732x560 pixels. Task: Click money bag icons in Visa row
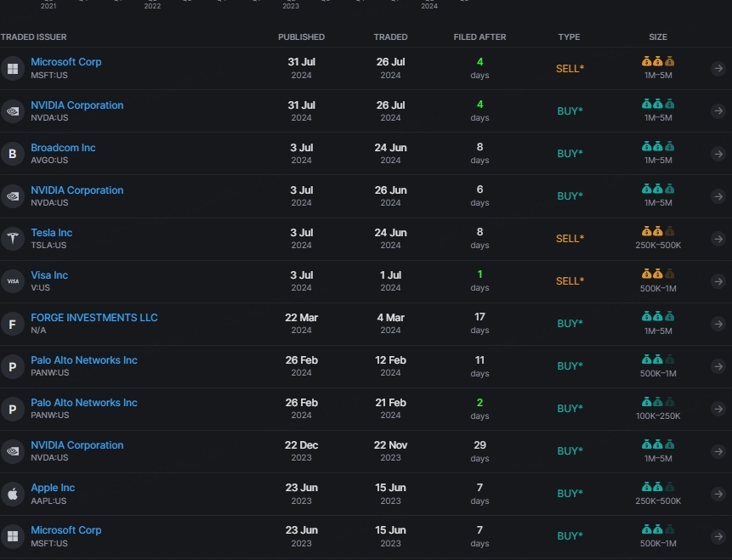[x=658, y=274]
